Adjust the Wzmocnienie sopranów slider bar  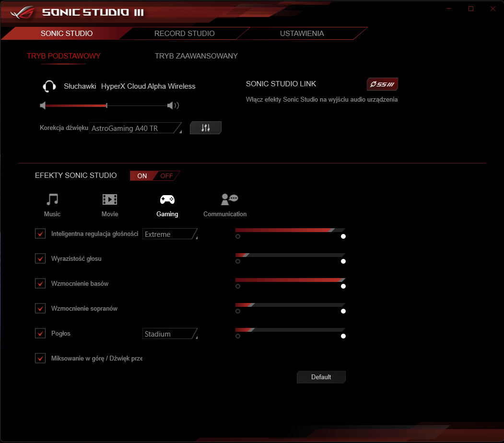tap(290, 305)
